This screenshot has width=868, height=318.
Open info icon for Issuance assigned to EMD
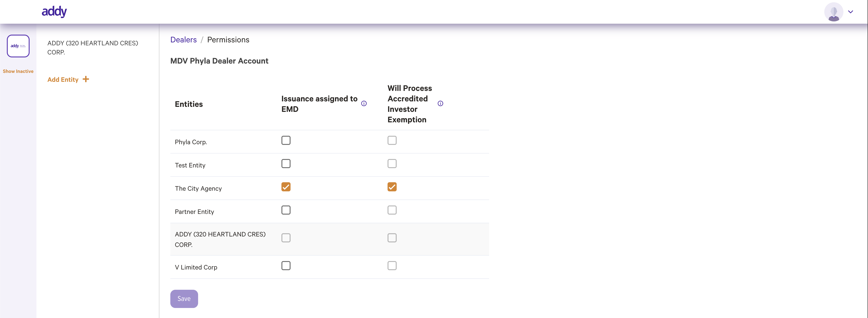(x=364, y=103)
